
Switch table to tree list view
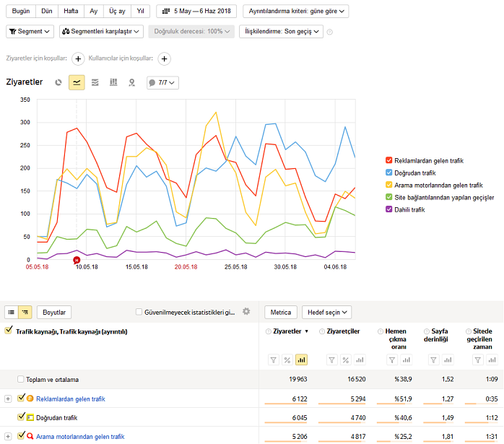(25, 313)
